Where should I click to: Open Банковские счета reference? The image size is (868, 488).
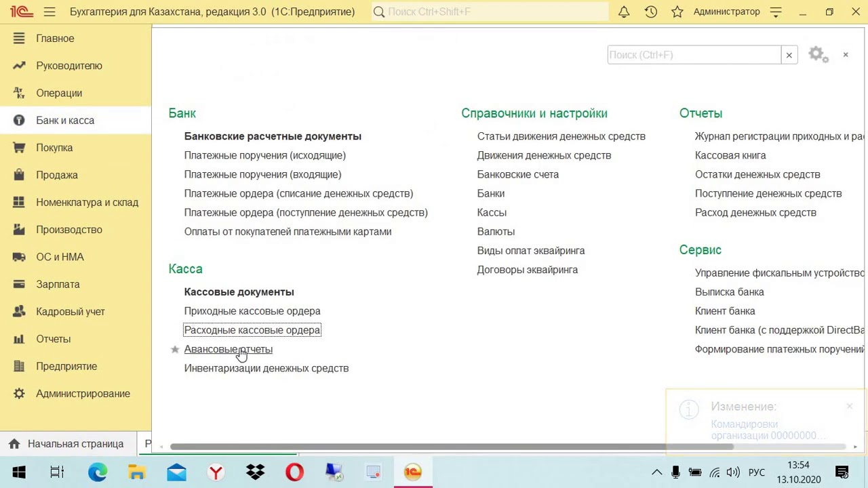(517, 174)
